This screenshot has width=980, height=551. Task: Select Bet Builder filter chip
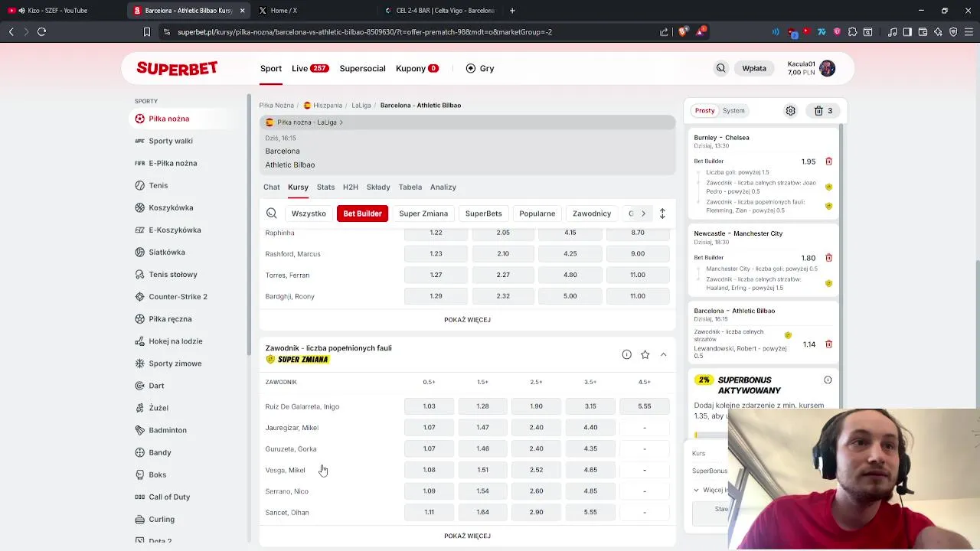(x=362, y=214)
